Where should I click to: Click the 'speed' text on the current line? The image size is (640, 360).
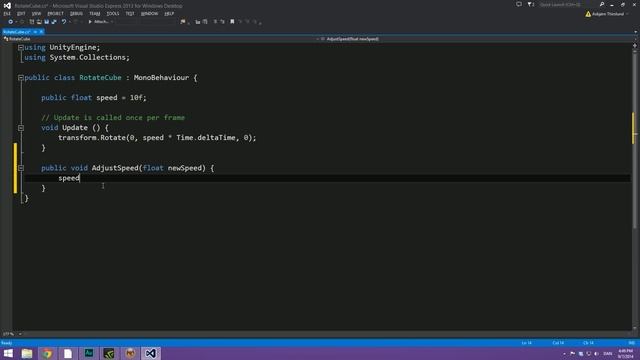click(x=69, y=178)
